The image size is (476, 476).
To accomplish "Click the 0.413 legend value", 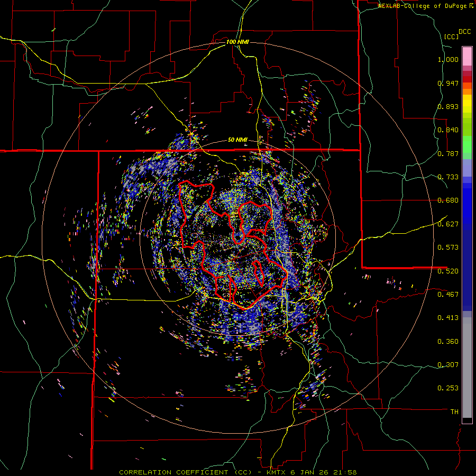I will click(x=448, y=318).
